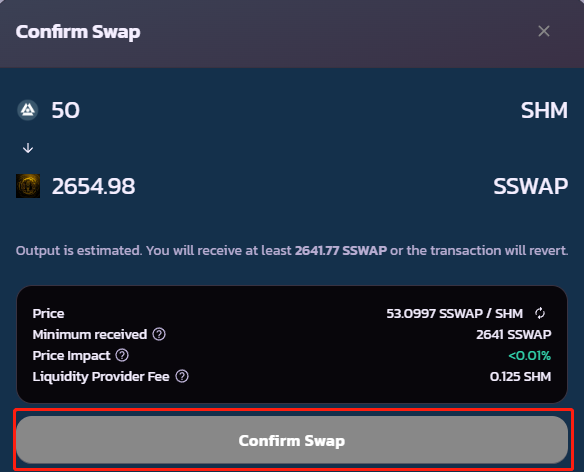Click the Confirm Swap button
584x472 pixels.
click(292, 440)
